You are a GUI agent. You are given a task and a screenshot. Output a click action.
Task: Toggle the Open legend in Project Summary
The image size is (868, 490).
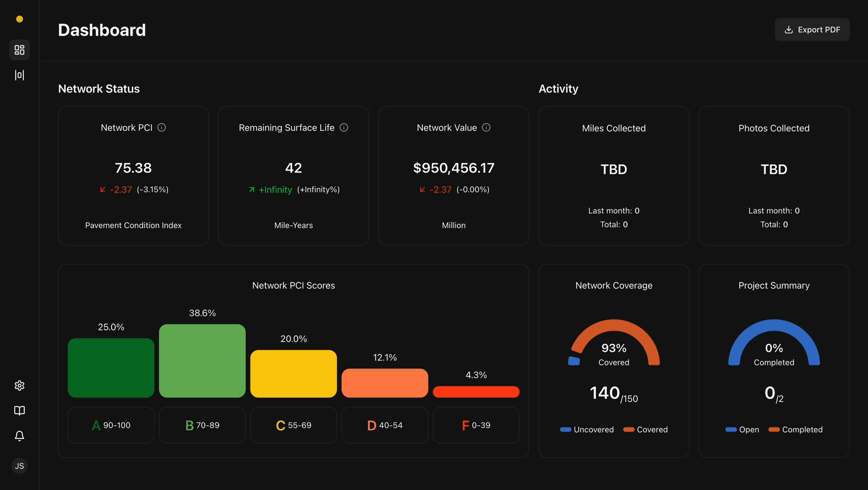click(742, 430)
